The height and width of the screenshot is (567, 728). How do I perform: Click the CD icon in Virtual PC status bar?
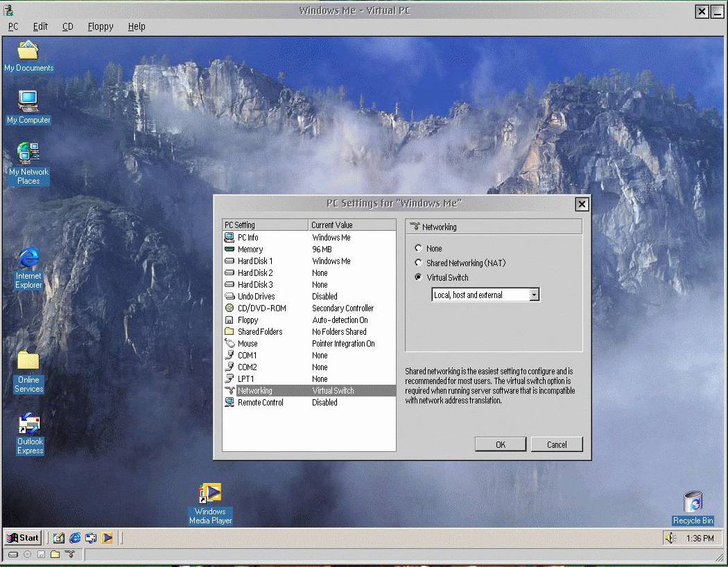[x=28, y=554]
